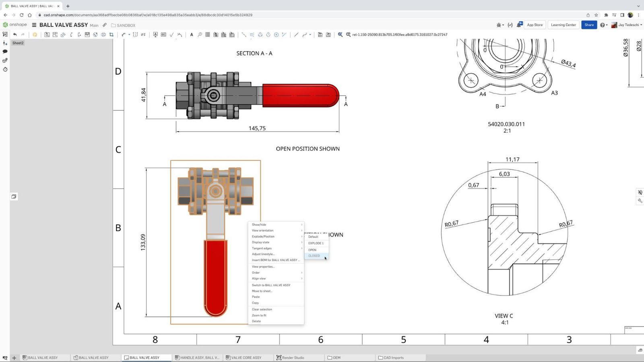Screen dimensions: 644x362
Task: Choose CLOSED in the Explode/Position submenu
Action: (x=314, y=256)
